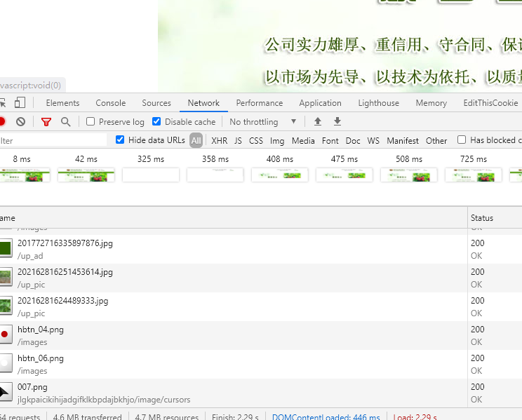Click the clear network log icon
This screenshot has height=420, width=522.
pos(21,122)
